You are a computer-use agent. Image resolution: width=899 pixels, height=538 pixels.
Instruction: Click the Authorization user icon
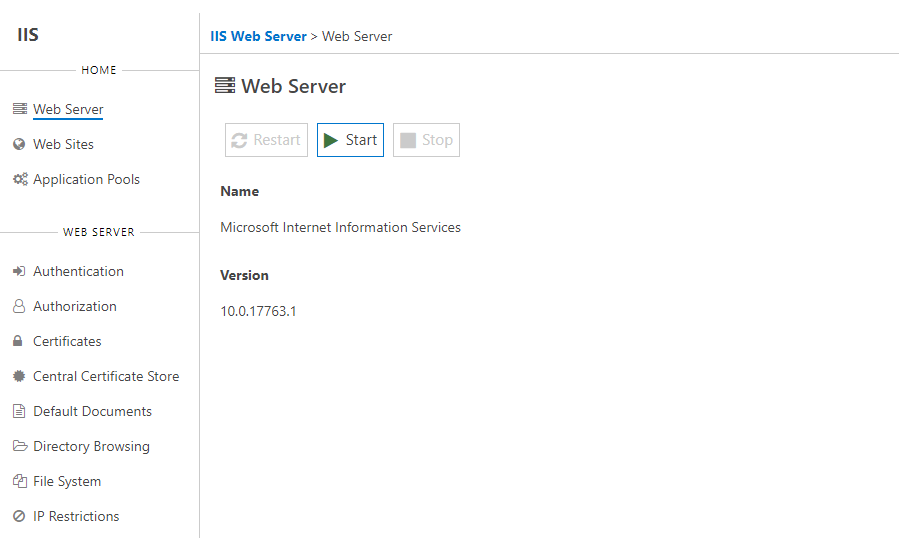click(19, 306)
